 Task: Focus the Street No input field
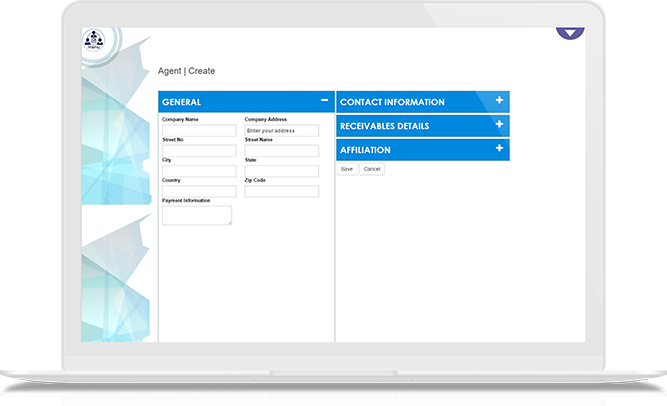tap(199, 151)
